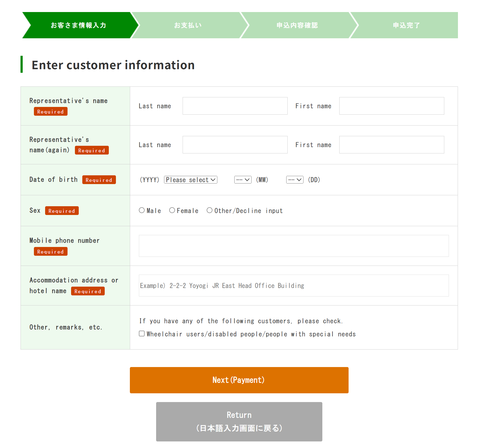The height and width of the screenshot is (448, 479).
Task: Choose the Female sex option
Action: [172, 210]
